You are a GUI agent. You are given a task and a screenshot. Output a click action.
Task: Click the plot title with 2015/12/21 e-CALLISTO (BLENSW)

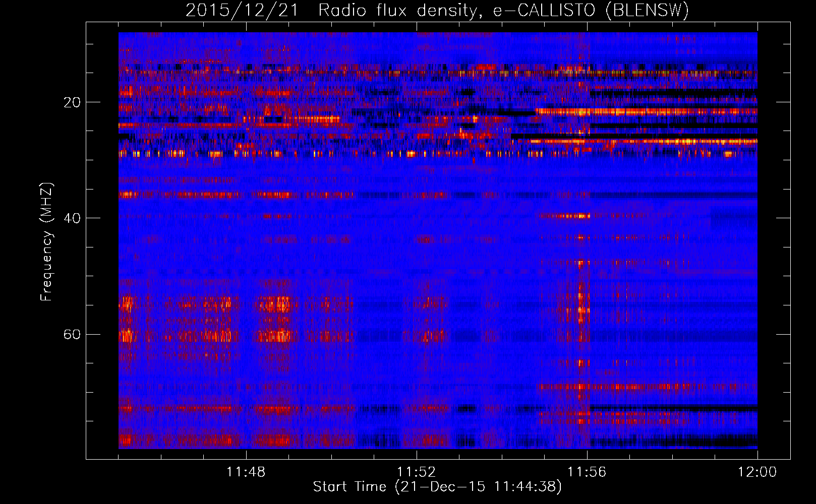point(437,10)
